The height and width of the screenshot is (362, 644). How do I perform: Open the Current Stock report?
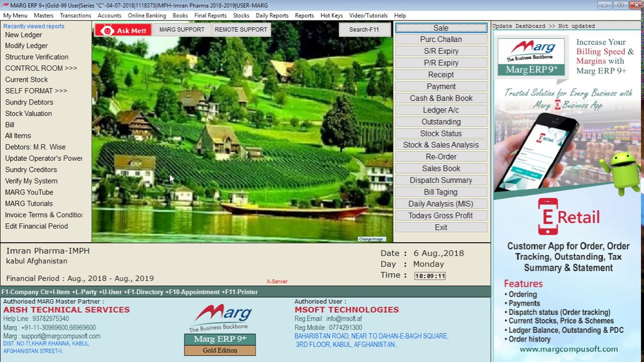[x=27, y=79]
